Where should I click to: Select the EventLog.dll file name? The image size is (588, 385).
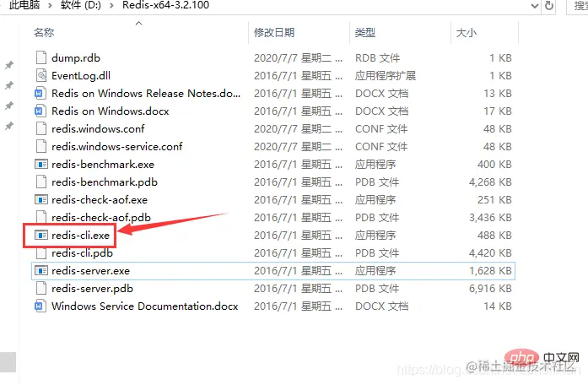[81, 75]
